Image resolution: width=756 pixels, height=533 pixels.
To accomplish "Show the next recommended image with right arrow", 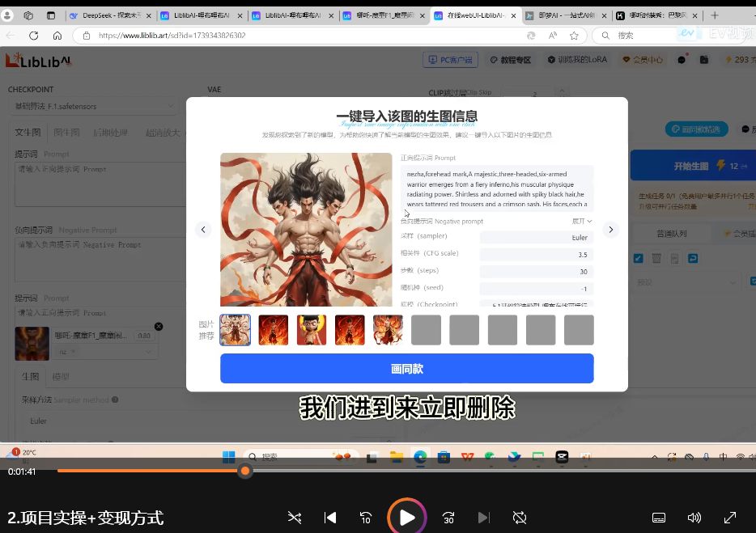I will coord(611,230).
